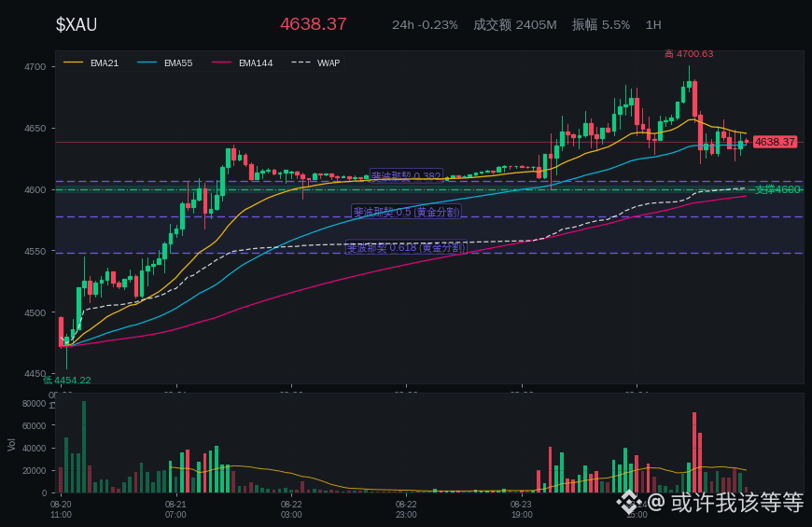812x527 pixels.
Task: Click the red 4638.37 price tag on axis
Action: pyautogui.click(x=775, y=142)
